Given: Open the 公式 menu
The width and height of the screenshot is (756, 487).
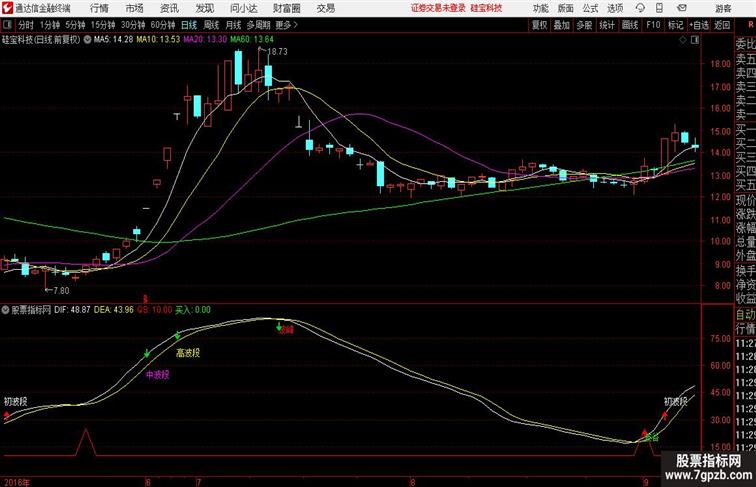Looking at the screenshot, I should tap(590, 8).
